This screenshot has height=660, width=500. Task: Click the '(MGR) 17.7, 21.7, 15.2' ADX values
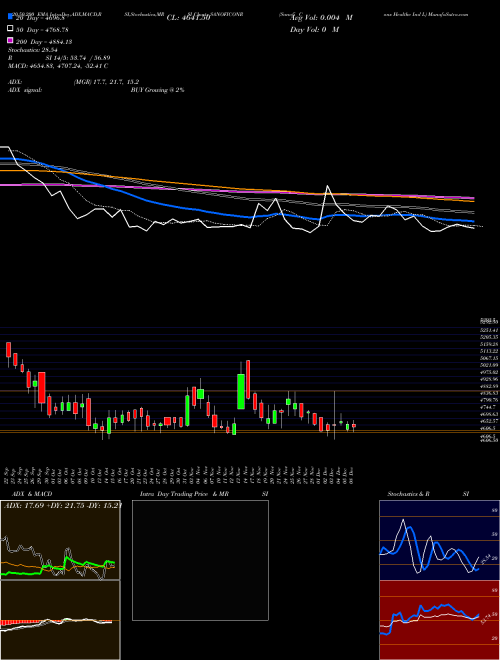pos(106,82)
